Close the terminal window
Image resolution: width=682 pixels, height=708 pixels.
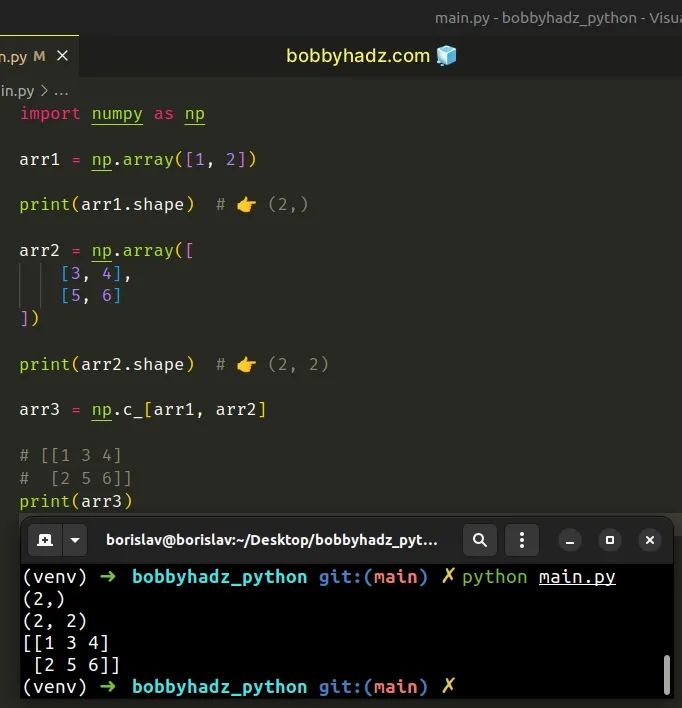(650, 540)
